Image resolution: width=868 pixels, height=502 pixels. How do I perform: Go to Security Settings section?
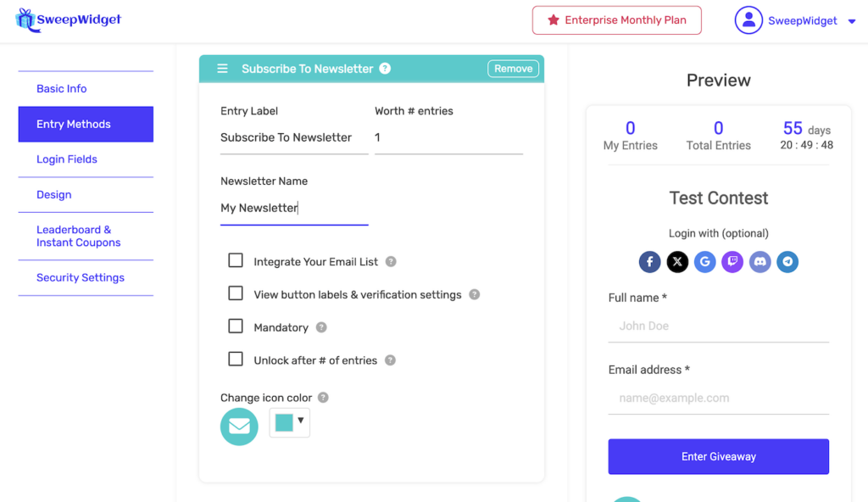point(81,278)
